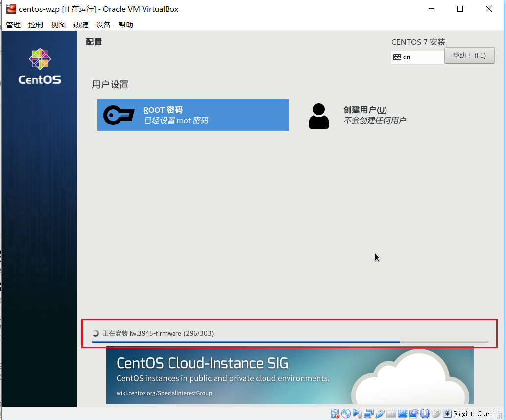
Task: Click the Right Ctrl host key label
Action: [x=473, y=414]
